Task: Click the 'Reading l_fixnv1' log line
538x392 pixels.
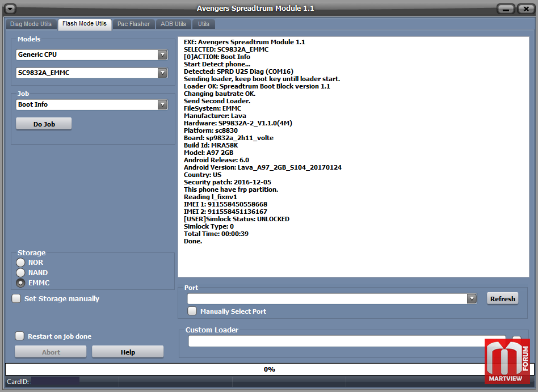Action: click(211, 197)
